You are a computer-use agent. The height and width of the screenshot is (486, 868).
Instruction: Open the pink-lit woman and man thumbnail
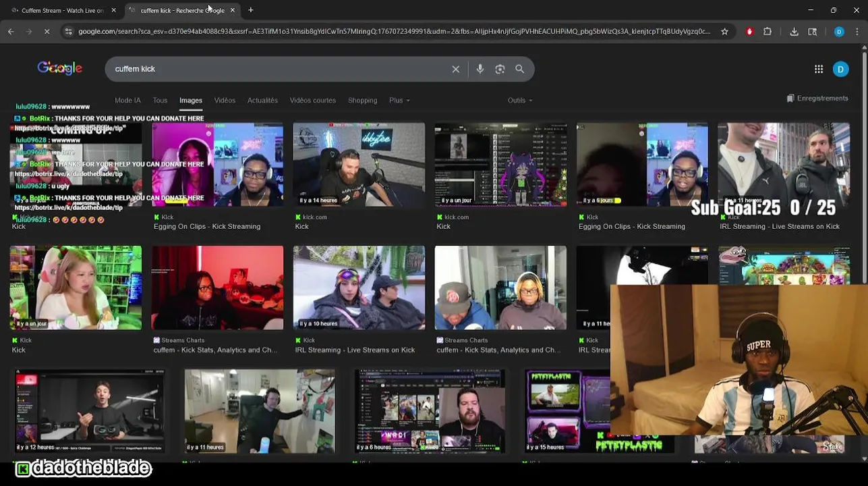tap(217, 165)
